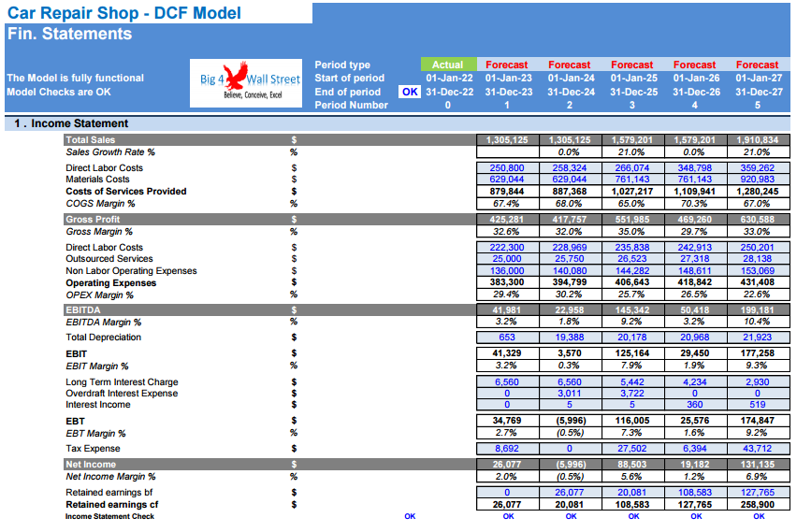
Task: Click the Direct Labor Costs 250,800 input cell
Action: pos(507,167)
